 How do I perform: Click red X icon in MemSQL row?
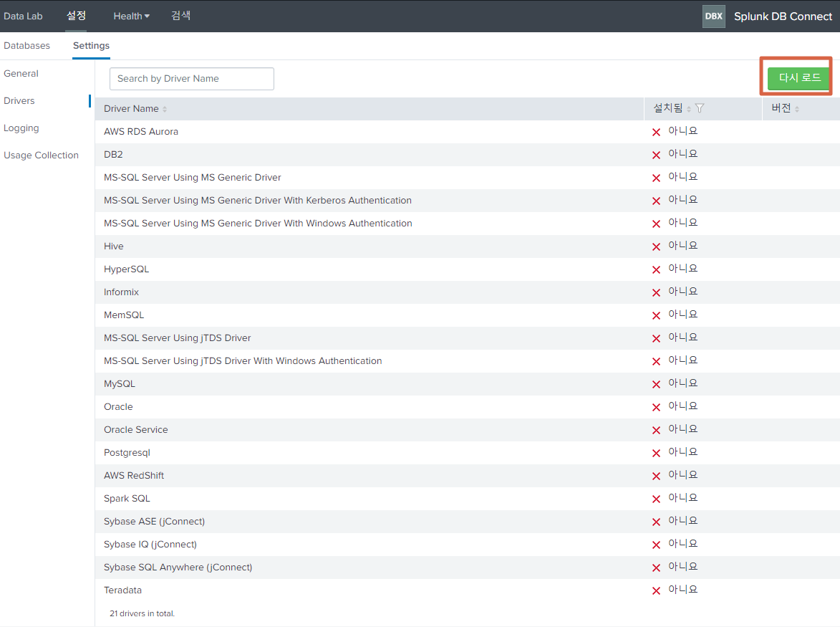pyautogui.click(x=656, y=315)
